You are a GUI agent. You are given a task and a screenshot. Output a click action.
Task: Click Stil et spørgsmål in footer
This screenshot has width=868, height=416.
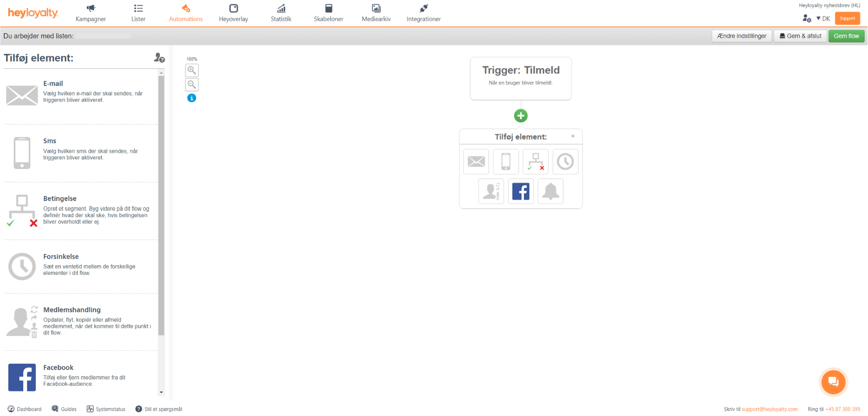coord(159,409)
